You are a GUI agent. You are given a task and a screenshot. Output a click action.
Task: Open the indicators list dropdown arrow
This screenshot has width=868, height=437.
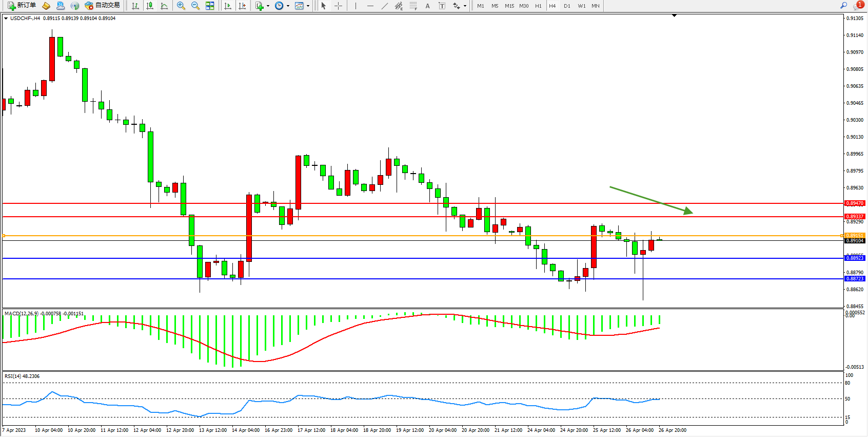tap(268, 6)
